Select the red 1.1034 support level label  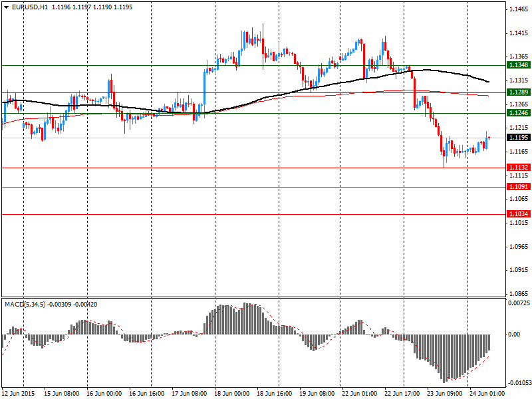coord(519,214)
